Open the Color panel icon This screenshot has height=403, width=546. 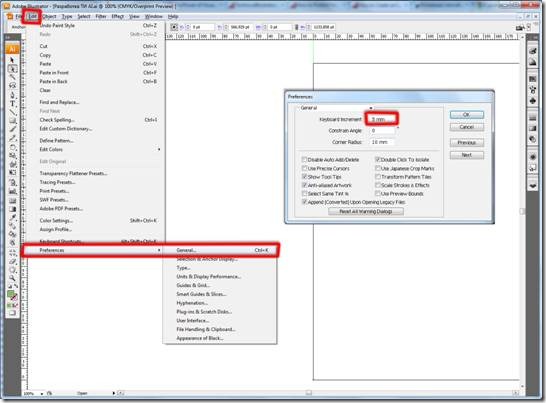(x=532, y=51)
